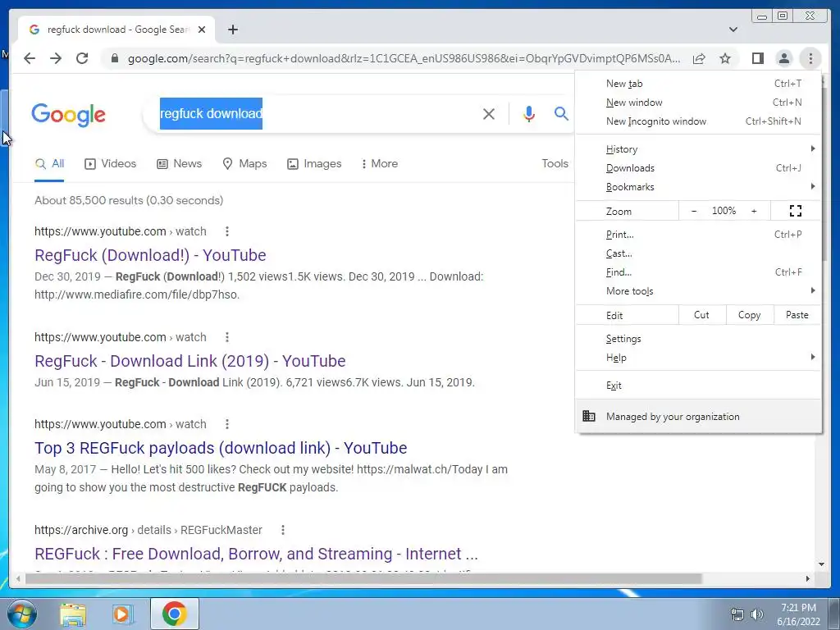Open the tab search chevron
840x630 pixels.
tap(733, 30)
